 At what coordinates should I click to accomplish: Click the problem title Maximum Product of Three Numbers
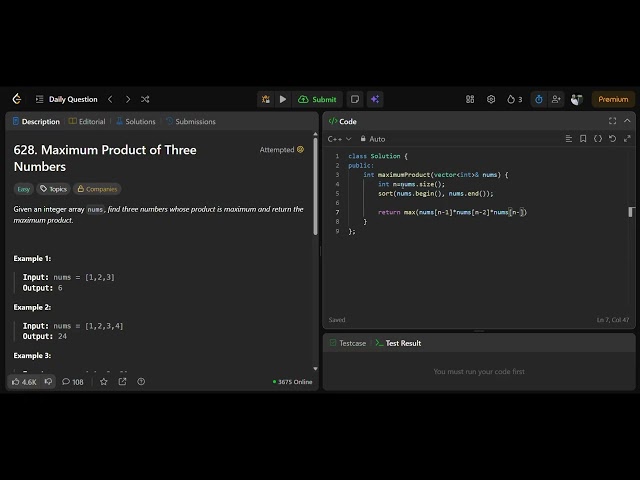pyautogui.click(x=105, y=158)
